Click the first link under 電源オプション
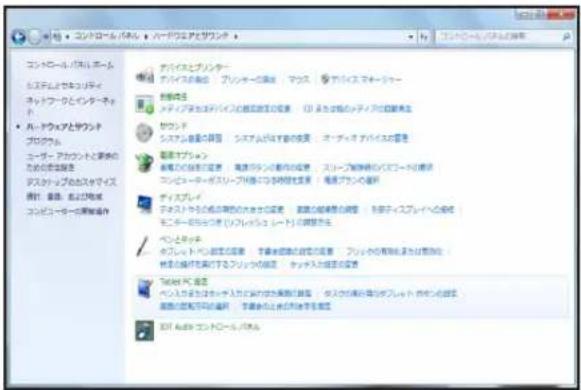This screenshot has height=390, width=581. [x=191, y=167]
